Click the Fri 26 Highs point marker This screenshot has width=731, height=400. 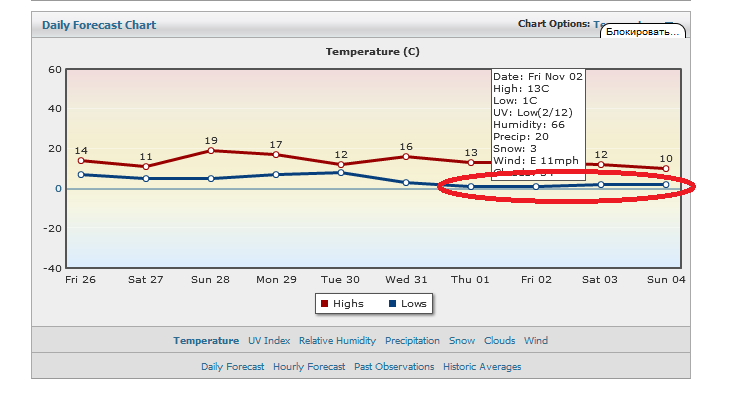[x=81, y=160]
